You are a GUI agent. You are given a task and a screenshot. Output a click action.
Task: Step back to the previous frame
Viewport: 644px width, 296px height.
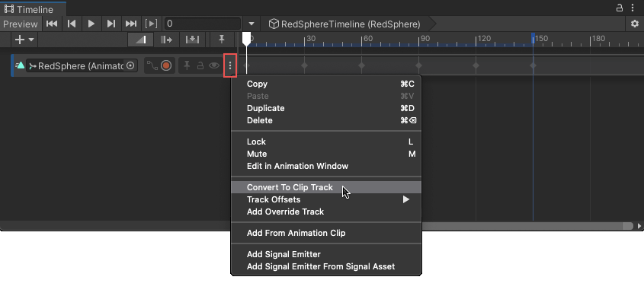(72, 24)
